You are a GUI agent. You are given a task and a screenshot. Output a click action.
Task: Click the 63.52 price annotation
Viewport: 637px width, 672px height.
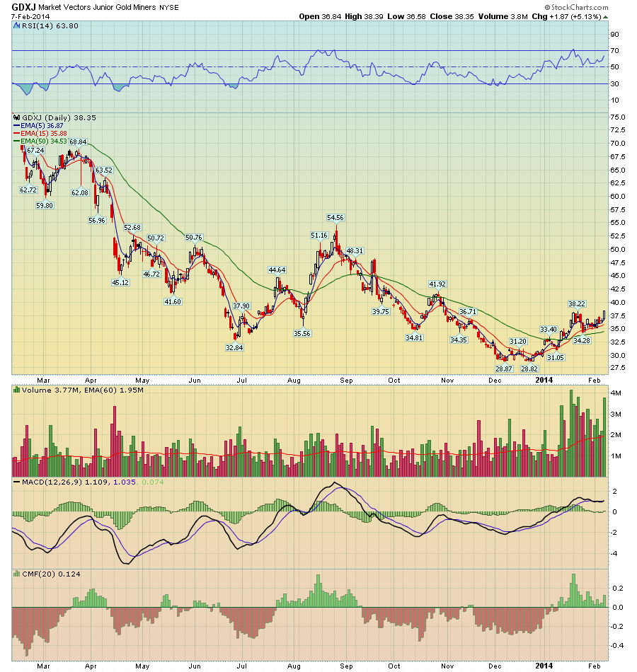104,170
